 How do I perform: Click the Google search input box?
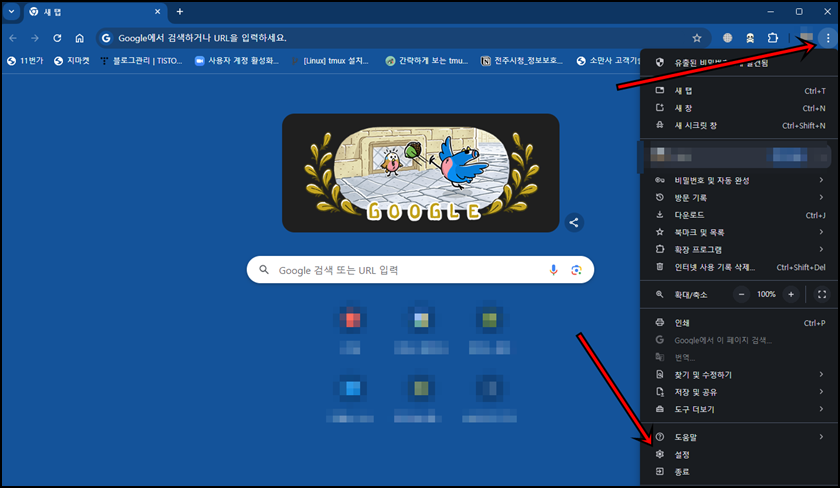[x=420, y=270]
